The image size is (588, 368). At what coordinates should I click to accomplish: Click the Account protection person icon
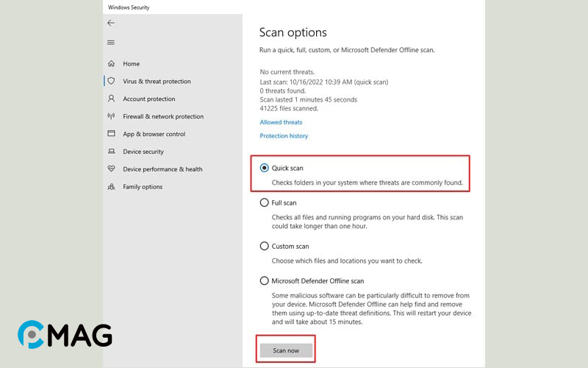[x=112, y=99]
